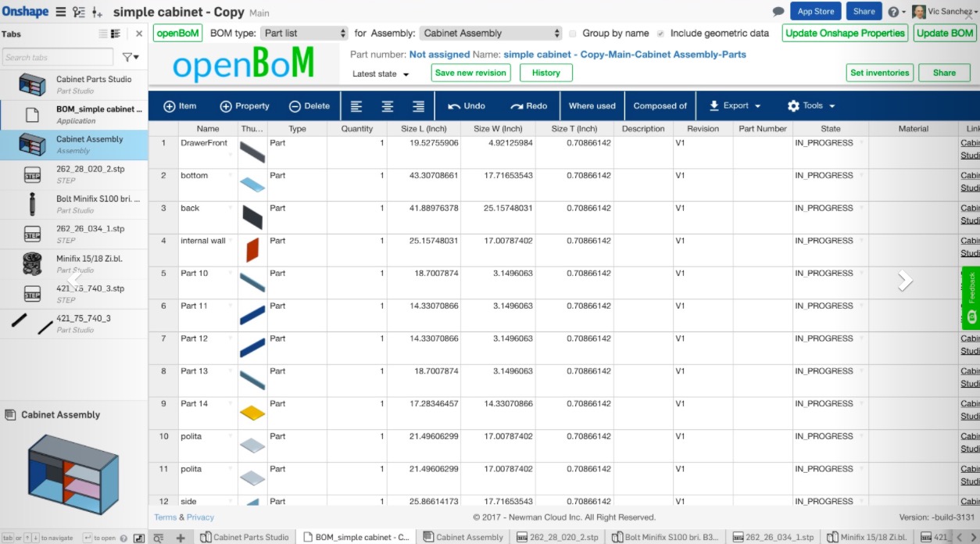Switch to Cabinet Assembly bottom tab
This screenshot has height=544, width=980.
pos(463,538)
